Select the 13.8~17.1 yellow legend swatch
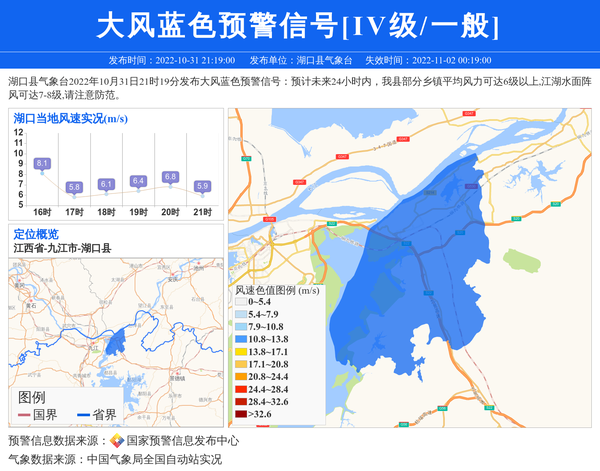600x471 pixels. pos(240,352)
